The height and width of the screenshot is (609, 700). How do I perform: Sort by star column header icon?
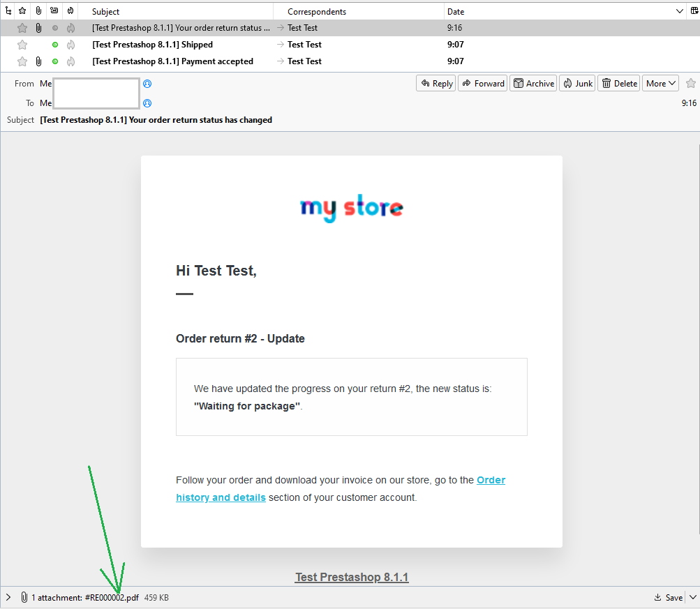click(x=22, y=10)
